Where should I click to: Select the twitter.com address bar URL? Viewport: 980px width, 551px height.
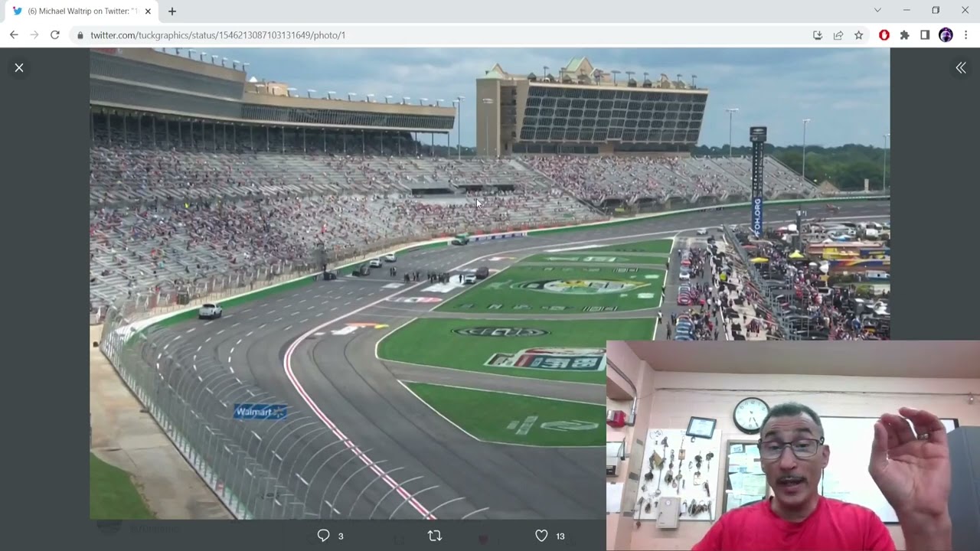[x=218, y=35]
